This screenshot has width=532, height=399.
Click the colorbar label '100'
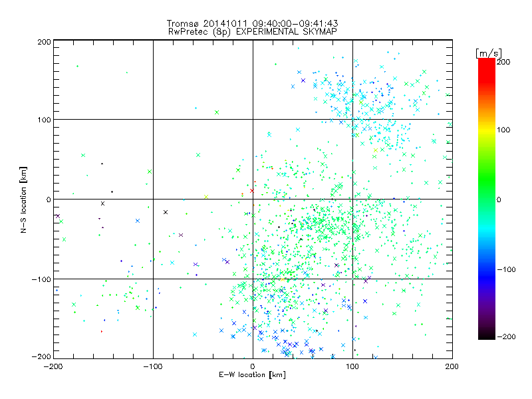click(503, 130)
